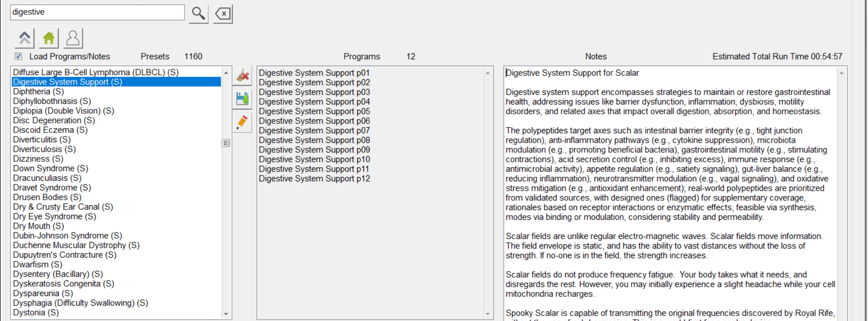Click the orange pencil edit icon
The width and height of the screenshot is (868, 321).
coord(242,122)
